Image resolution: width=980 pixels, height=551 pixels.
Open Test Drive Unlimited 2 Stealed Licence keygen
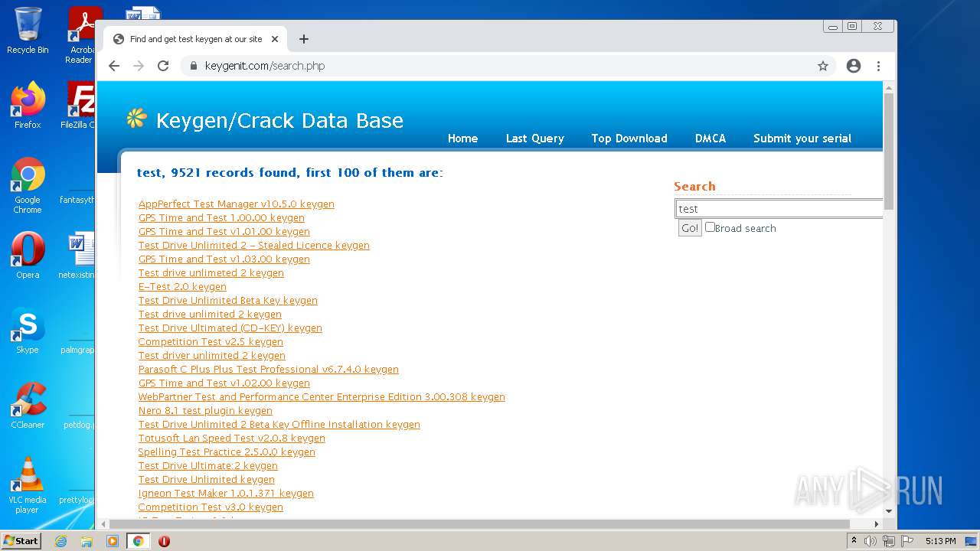tap(254, 246)
